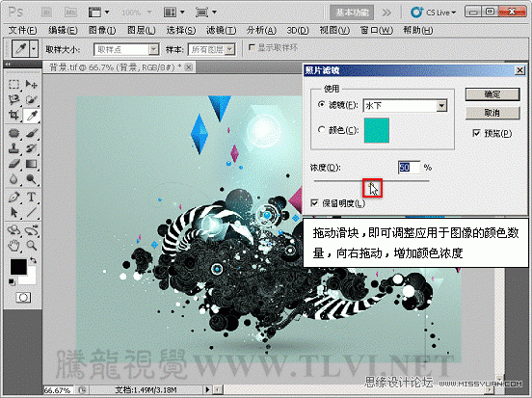Open the tool preset picker arrow
The image size is (532, 398).
[x=33, y=49]
